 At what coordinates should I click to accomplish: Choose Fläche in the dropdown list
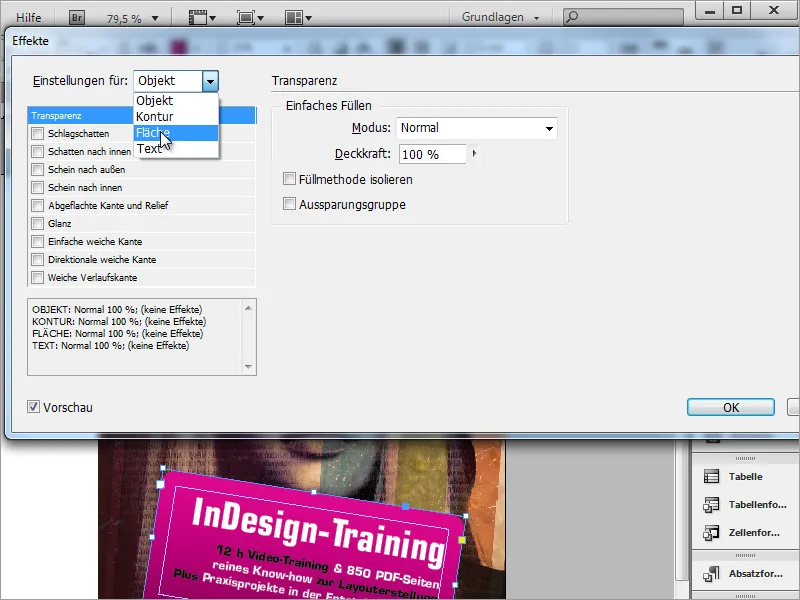click(x=176, y=133)
